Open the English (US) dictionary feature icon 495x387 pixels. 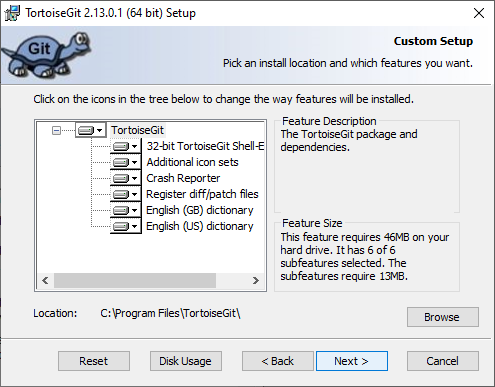[x=126, y=226]
